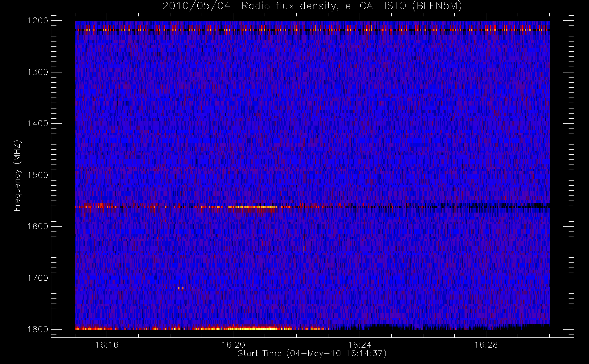Click the 1600 frequency axis label
The width and height of the screenshot is (589, 364).
point(38,226)
